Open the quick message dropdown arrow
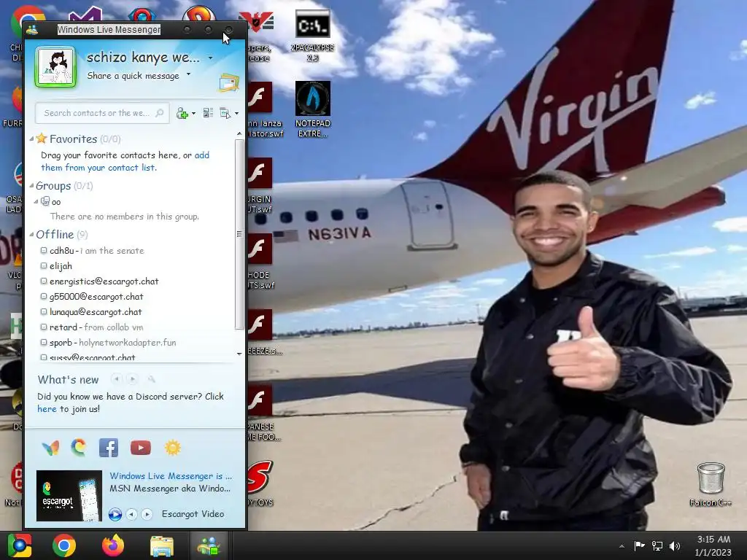The height and width of the screenshot is (560, 747). pos(189,74)
